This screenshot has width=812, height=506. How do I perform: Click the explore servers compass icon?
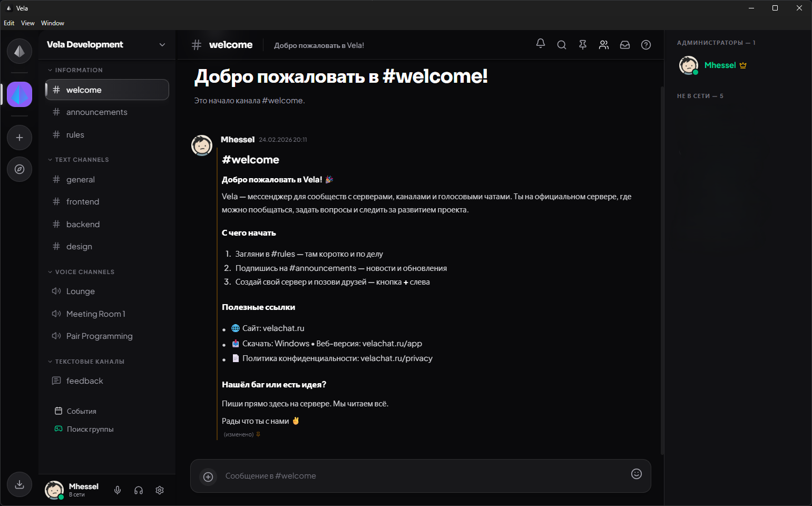[19, 169]
